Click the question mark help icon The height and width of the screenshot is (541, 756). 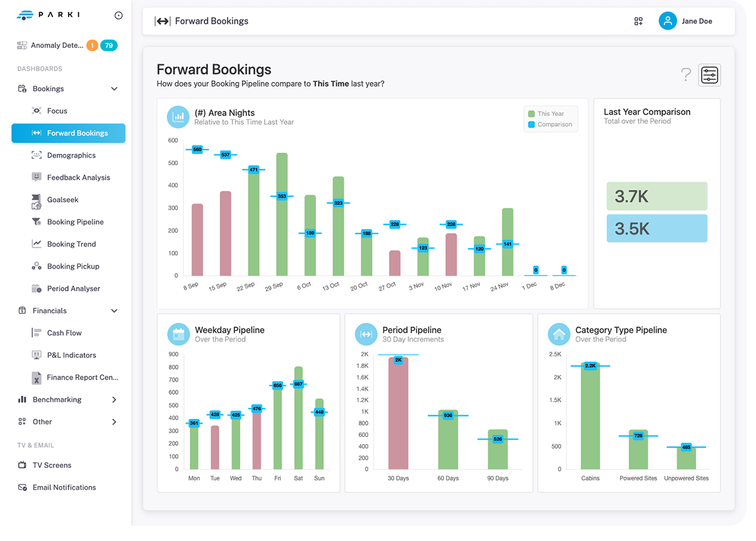point(686,74)
